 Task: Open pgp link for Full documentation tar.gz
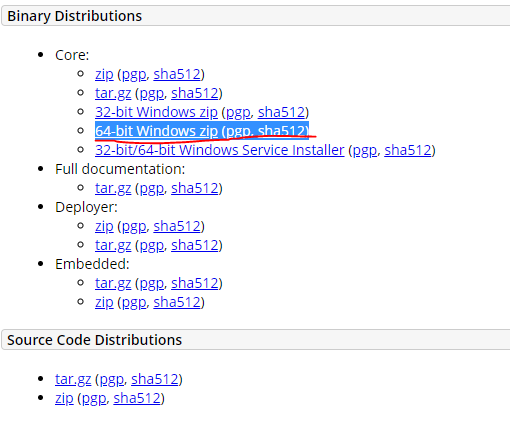coord(152,188)
